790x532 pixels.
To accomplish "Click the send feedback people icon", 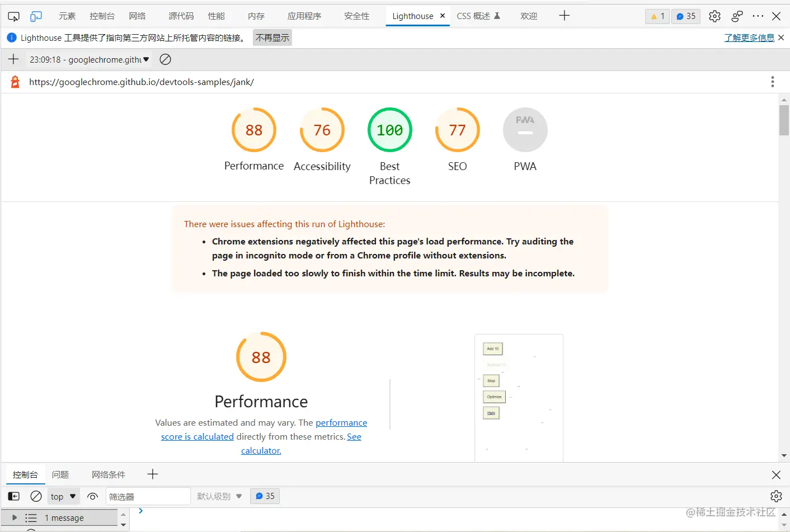I will [x=737, y=16].
